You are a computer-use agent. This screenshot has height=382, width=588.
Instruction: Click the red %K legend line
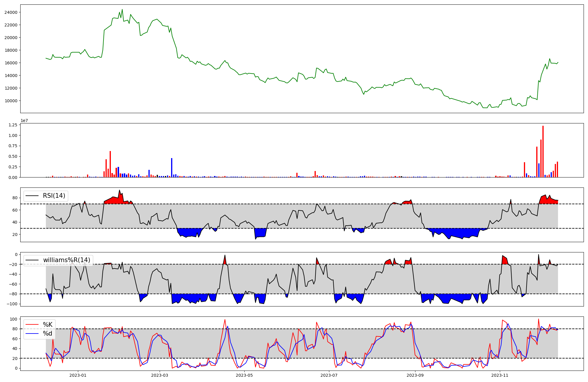32,324
